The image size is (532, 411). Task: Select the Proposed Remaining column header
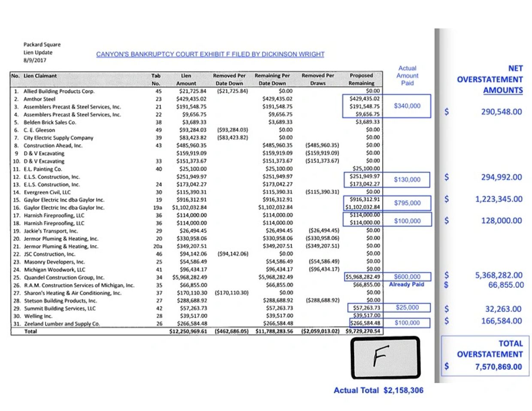pos(361,79)
